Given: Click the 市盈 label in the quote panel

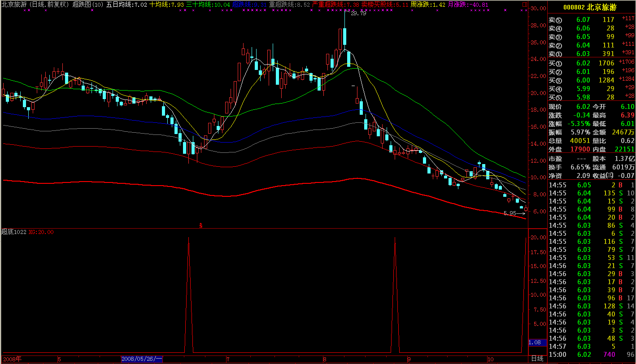Looking at the screenshot, I should coord(555,159).
